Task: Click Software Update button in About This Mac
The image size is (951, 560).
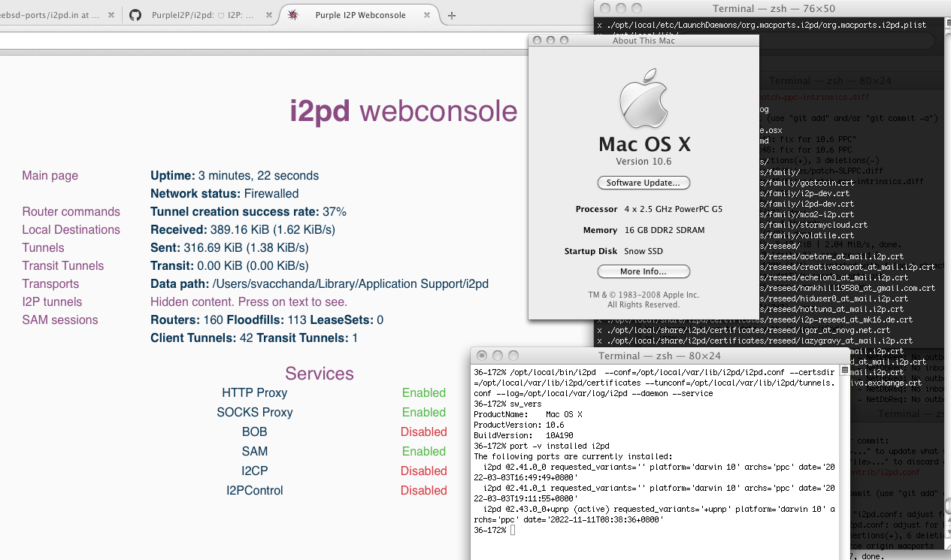Action: pos(644,183)
